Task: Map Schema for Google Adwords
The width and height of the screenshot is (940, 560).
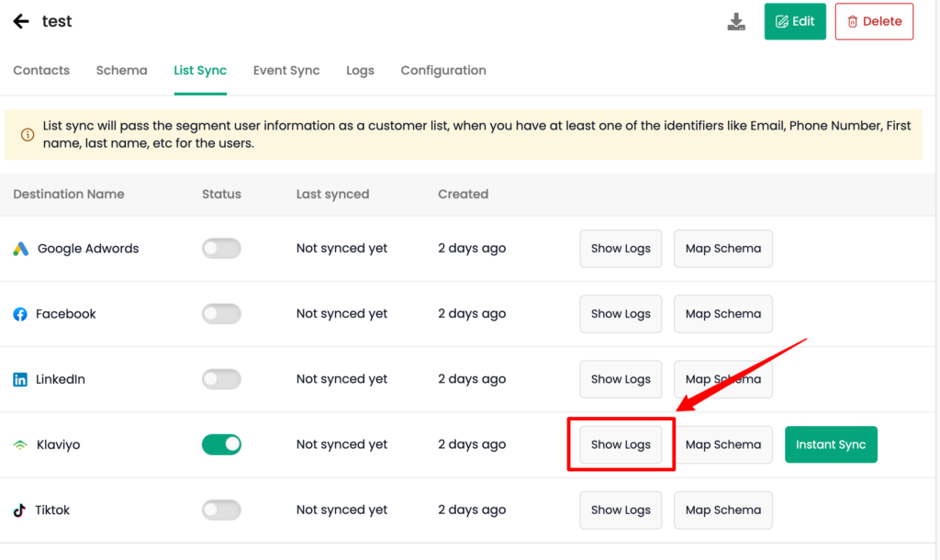Action: coord(723,248)
